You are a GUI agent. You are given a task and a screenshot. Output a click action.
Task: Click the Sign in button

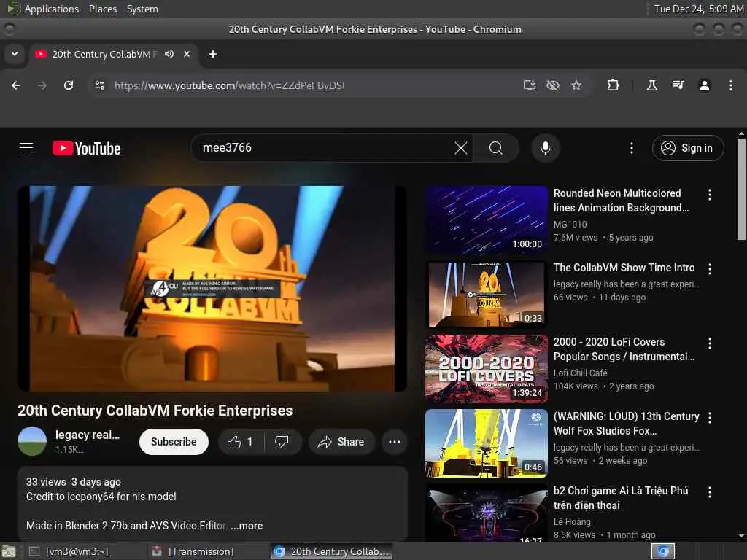coord(687,148)
